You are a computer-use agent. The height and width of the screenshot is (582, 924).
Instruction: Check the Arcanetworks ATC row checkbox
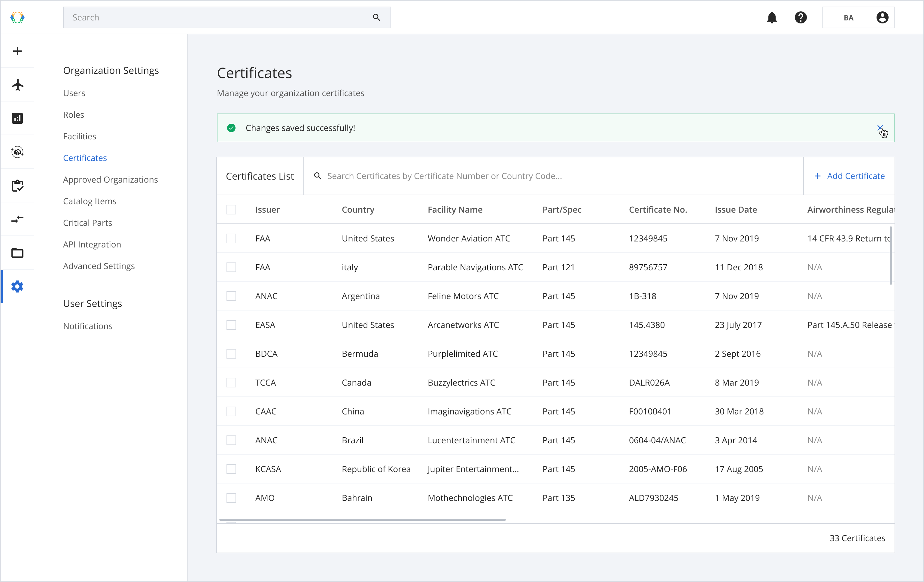(x=231, y=325)
